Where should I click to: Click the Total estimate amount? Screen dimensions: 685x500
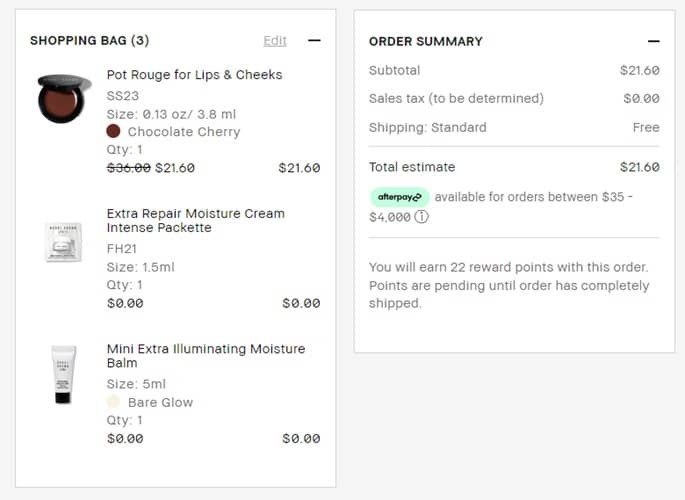(x=639, y=167)
